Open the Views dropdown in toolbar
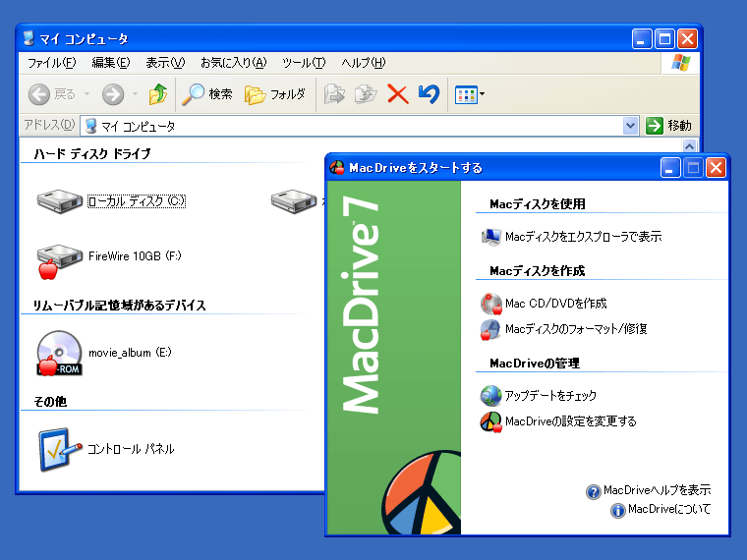 pos(470,94)
